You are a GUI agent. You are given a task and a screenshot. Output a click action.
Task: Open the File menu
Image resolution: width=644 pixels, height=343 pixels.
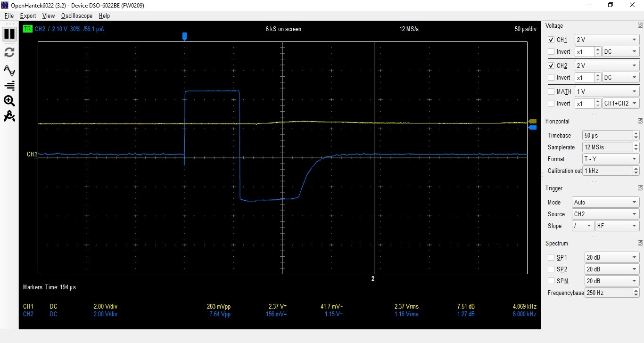(9, 16)
